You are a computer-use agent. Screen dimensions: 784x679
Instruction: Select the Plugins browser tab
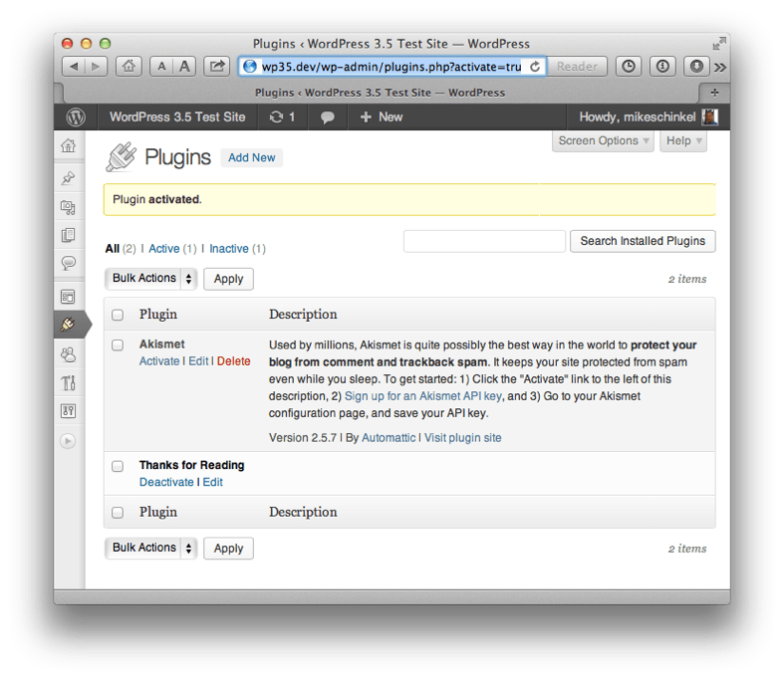pos(380,93)
